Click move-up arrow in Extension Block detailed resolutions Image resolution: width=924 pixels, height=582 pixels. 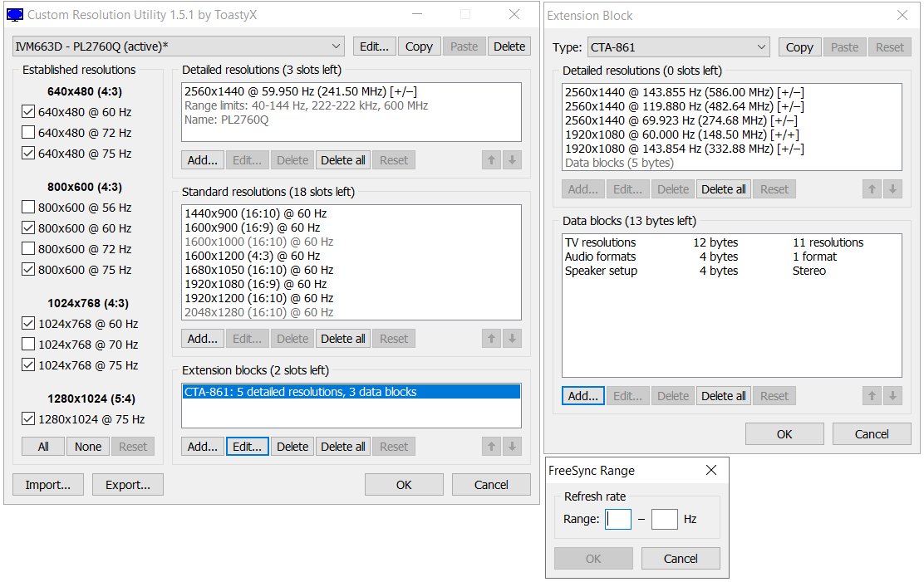point(872,189)
